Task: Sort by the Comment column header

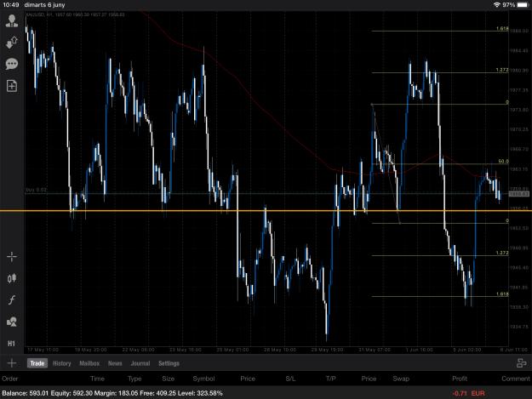Action: click(x=516, y=379)
